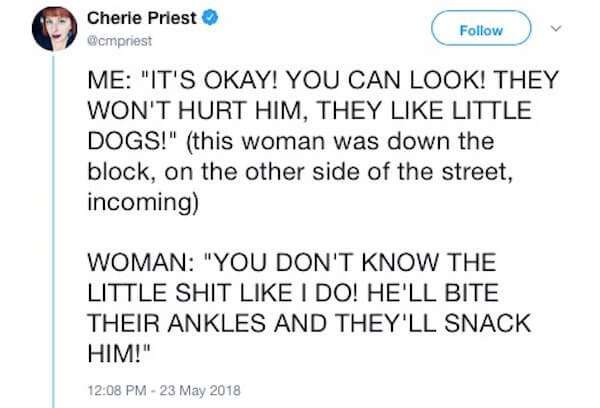Click the 23 May 2018 date text
This screenshot has height=408, width=600.
tap(200, 391)
